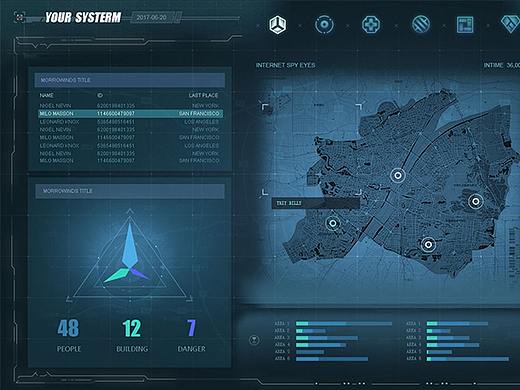The height and width of the screenshot is (390, 520).
Task: Click the YOUR SYSTERM title
Action: (x=83, y=17)
